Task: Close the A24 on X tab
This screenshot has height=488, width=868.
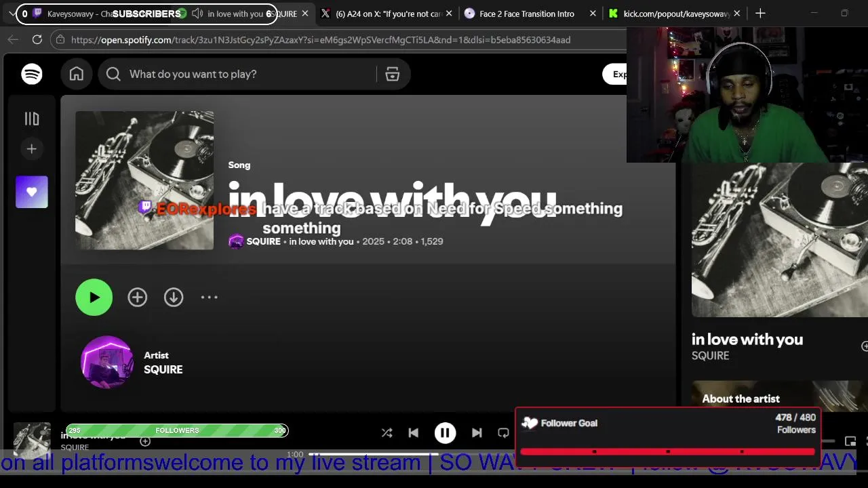Action: pyautogui.click(x=449, y=14)
